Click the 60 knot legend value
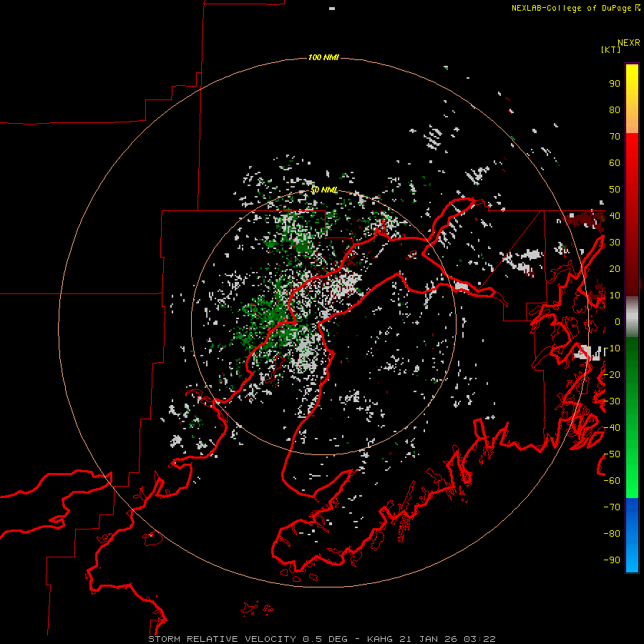 615,163
